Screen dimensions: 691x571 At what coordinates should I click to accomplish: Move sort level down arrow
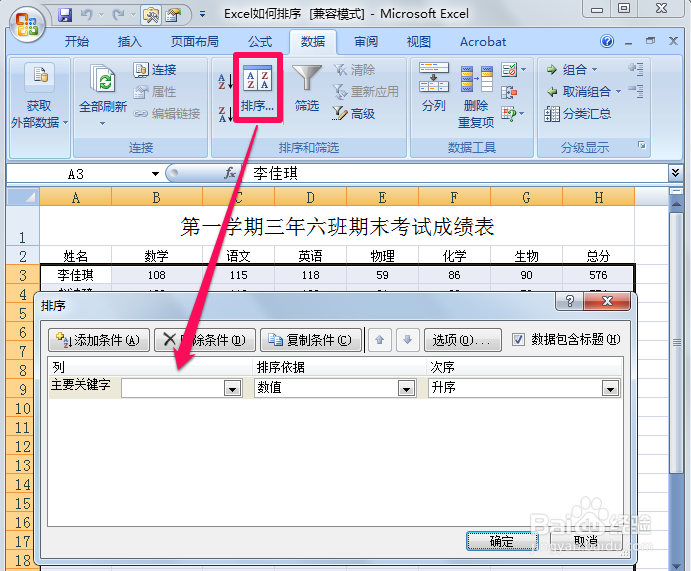click(407, 340)
